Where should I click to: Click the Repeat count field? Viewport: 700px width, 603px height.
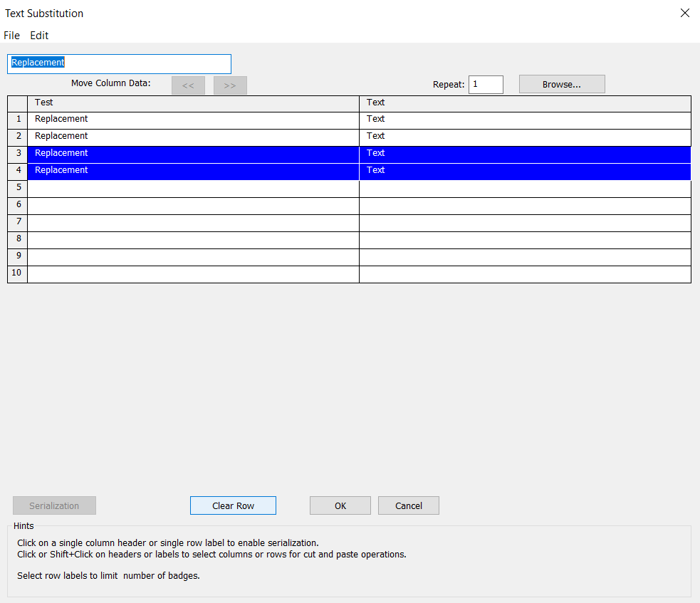pyautogui.click(x=486, y=85)
